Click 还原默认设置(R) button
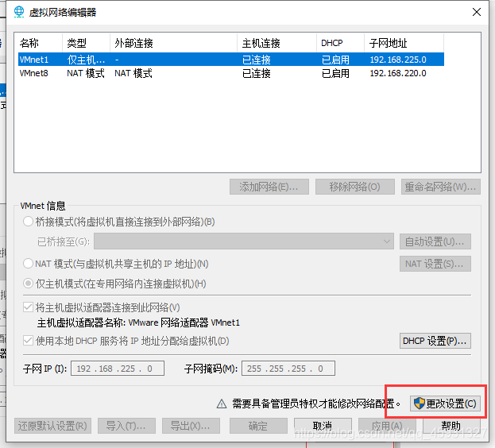The height and width of the screenshot is (448, 495). (52, 426)
